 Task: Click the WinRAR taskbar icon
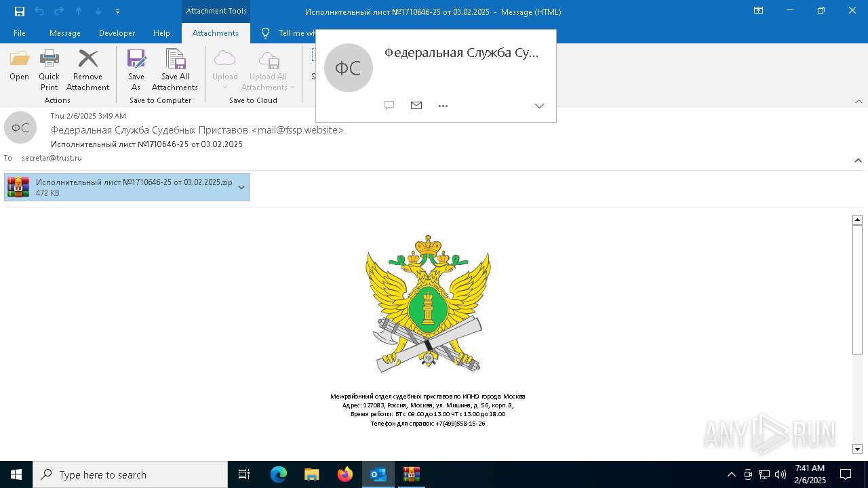(412, 474)
